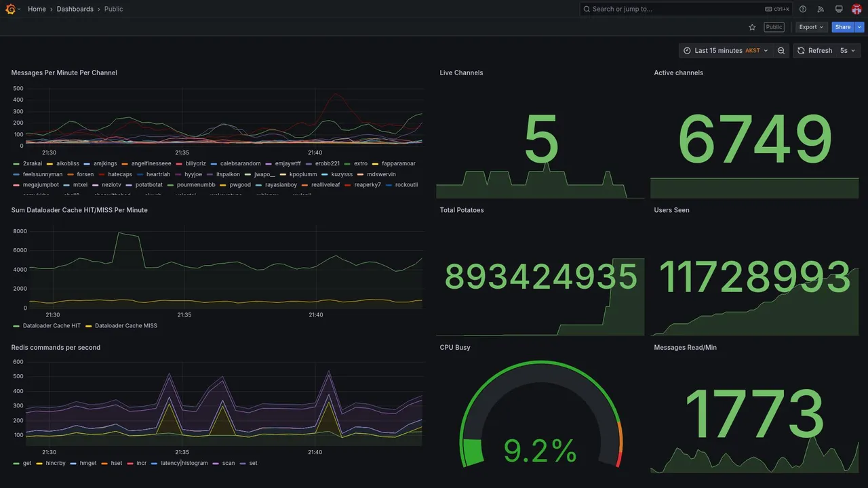Click the Refresh dashboard icon
Viewport: 868px width, 488px height.
coord(802,51)
